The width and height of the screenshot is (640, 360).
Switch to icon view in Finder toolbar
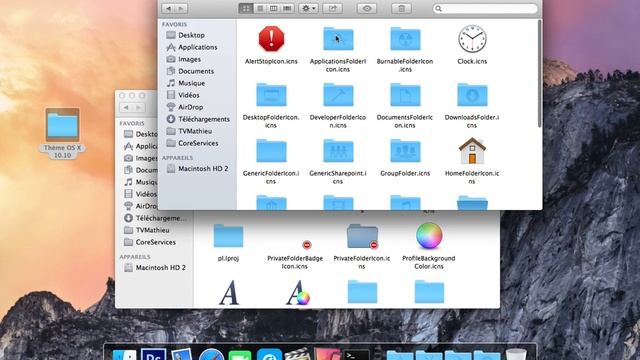tap(246, 8)
